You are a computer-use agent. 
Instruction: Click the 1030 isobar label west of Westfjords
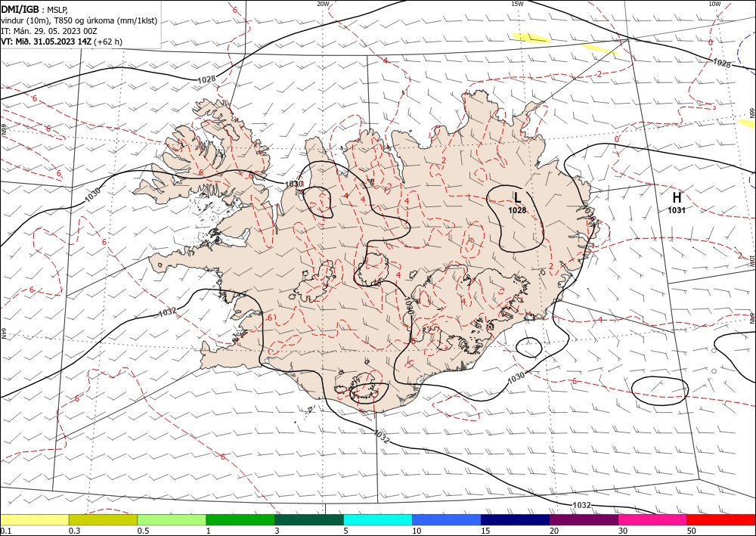point(92,194)
